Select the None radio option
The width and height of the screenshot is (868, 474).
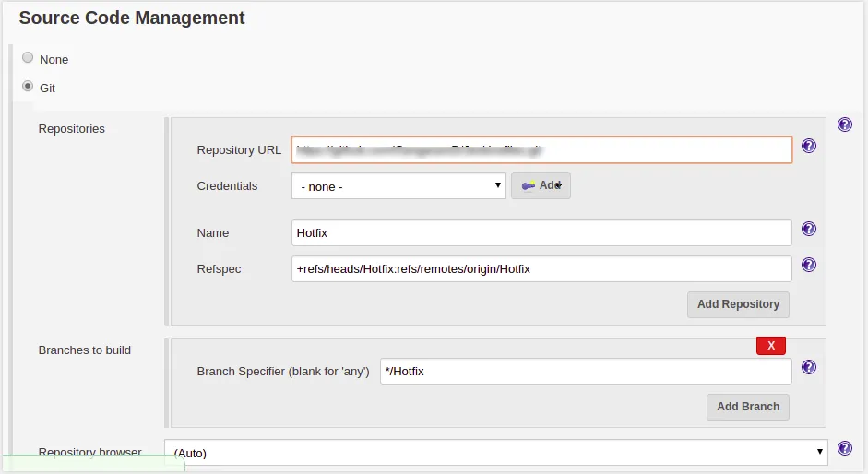tap(28, 57)
